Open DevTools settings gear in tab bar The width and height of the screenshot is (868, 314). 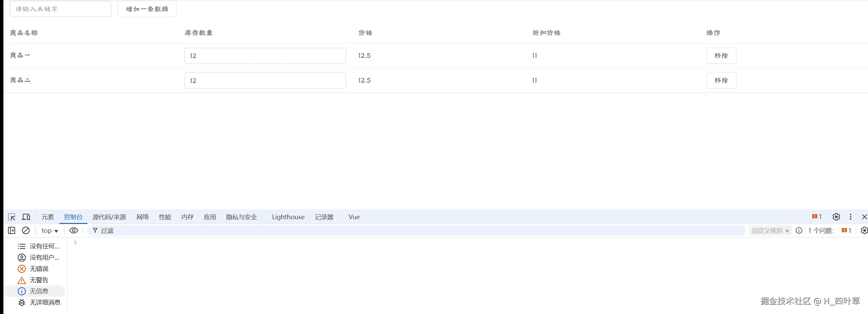pyautogui.click(x=836, y=217)
